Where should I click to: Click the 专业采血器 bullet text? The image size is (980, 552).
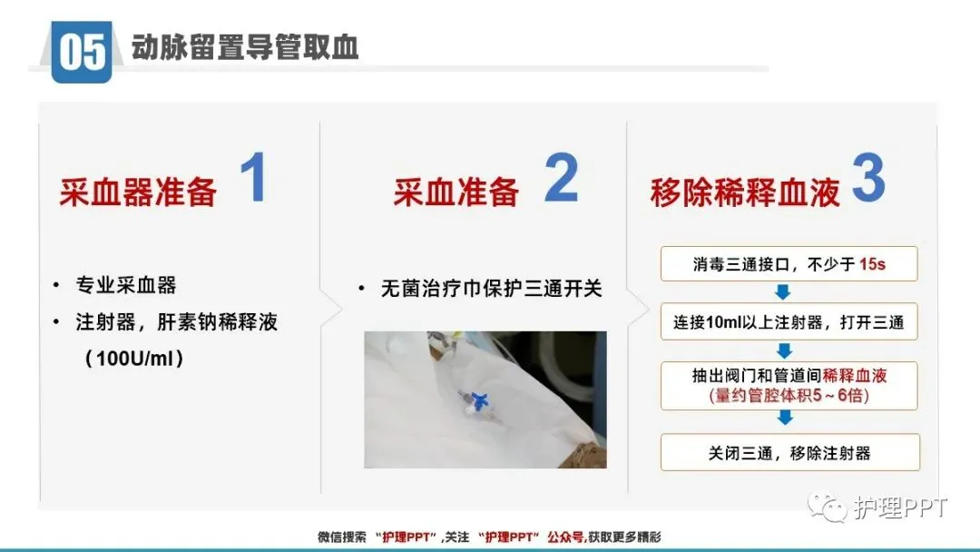[x=125, y=285]
